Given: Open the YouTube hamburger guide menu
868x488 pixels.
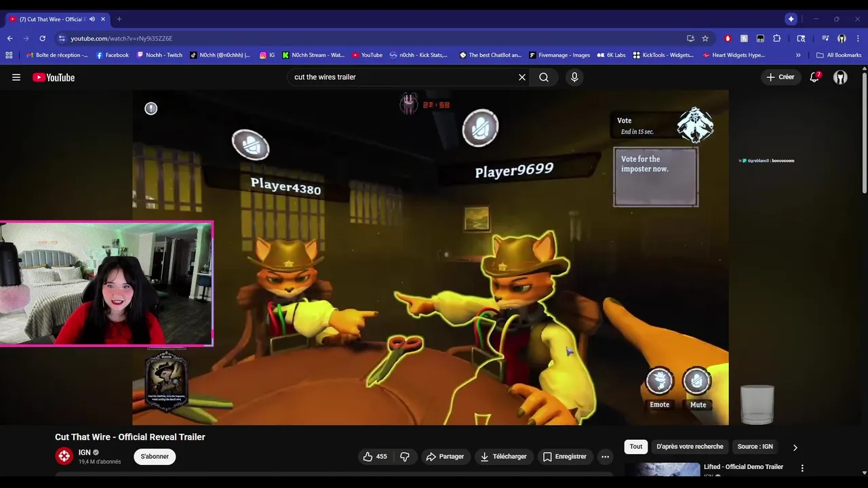Looking at the screenshot, I should tap(16, 77).
